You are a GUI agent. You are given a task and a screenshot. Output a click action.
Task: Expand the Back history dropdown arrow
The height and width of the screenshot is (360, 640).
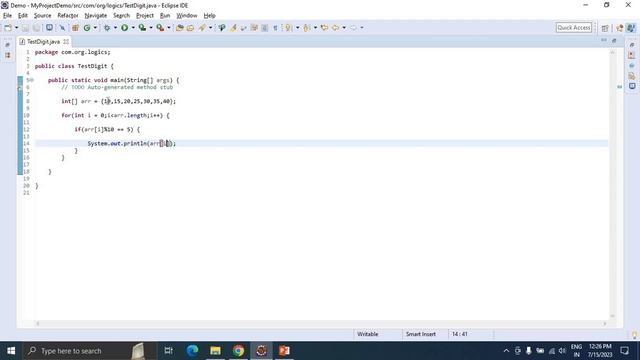pyautogui.click(x=344, y=28)
